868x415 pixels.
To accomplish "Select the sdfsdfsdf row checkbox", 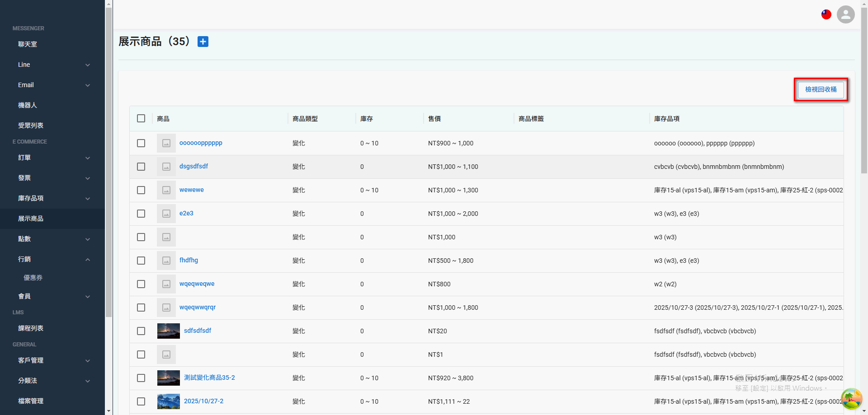I will pyautogui.click(x=141, y=331).
